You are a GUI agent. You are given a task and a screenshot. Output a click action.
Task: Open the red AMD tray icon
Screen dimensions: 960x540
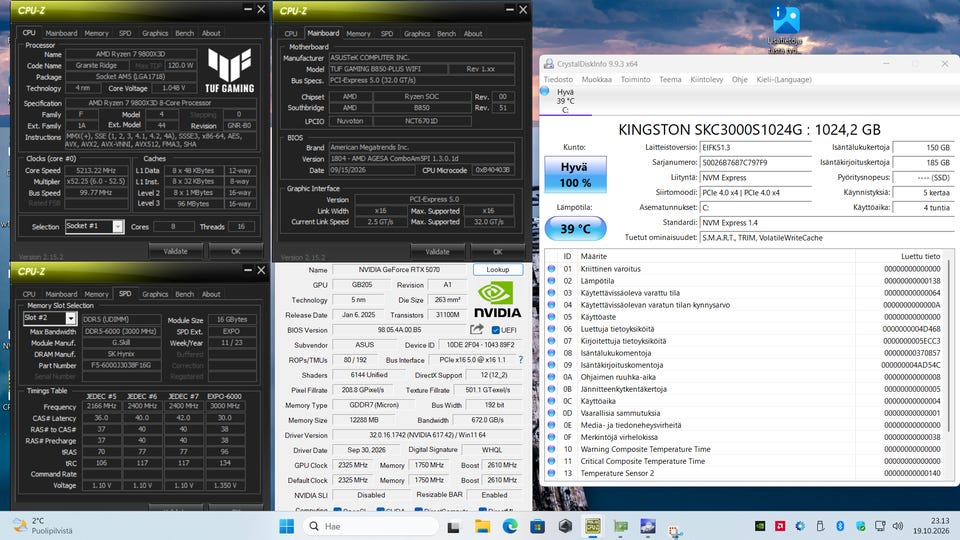point(780,526)
